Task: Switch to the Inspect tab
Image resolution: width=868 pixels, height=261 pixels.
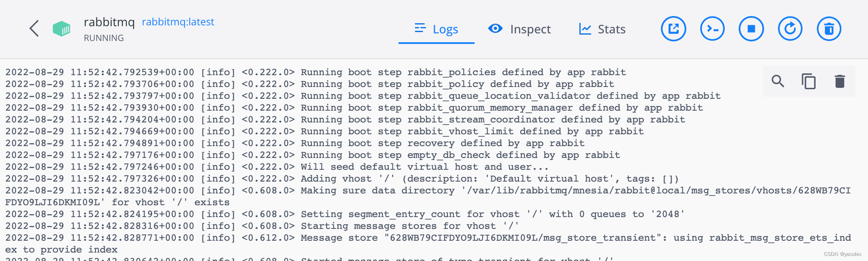Action: (x=519, y=29)
